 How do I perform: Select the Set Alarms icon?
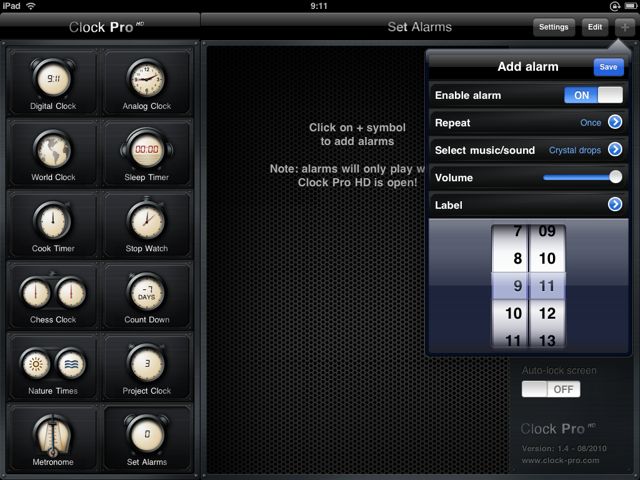pos(147,435)
